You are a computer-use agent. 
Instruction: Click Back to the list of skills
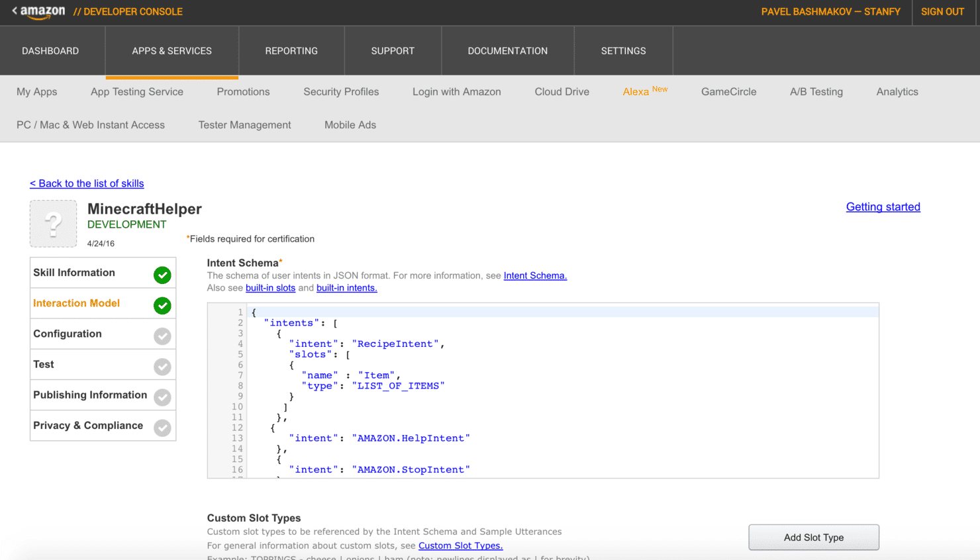click(x=87, y=183)
